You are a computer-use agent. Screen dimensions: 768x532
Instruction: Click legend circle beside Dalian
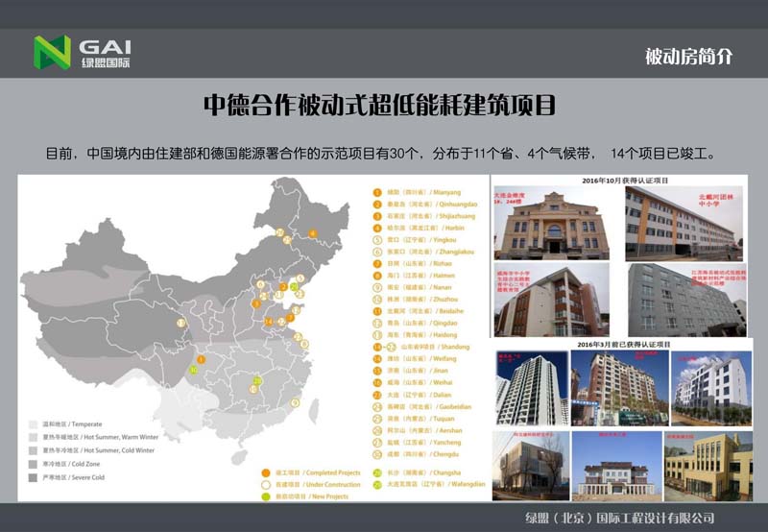(x=377, y=395)
